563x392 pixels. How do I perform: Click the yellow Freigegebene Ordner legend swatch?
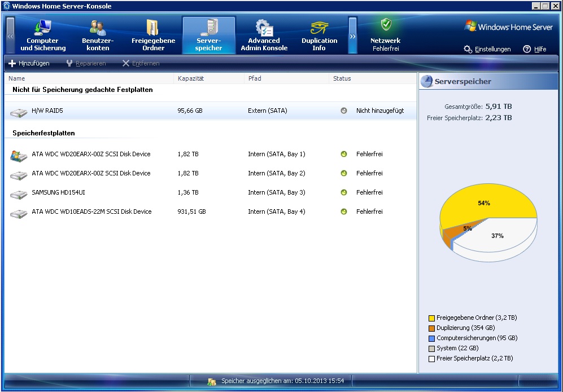[x=431, y=318]
